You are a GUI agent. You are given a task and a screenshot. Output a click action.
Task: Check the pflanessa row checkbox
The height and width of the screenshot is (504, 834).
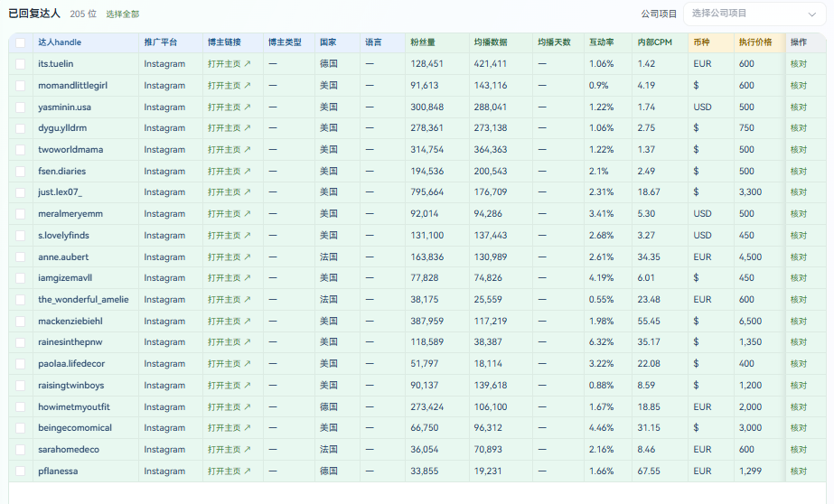point(20,471)
